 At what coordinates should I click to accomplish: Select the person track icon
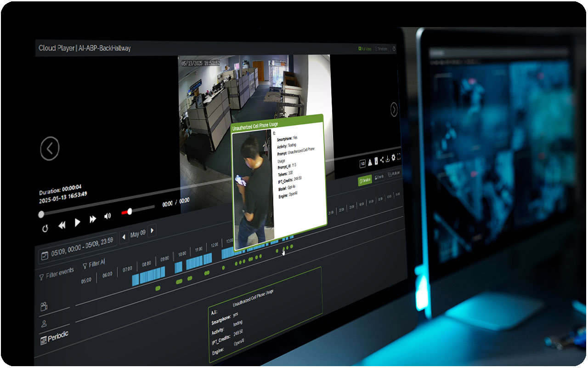tap(44, 323)
